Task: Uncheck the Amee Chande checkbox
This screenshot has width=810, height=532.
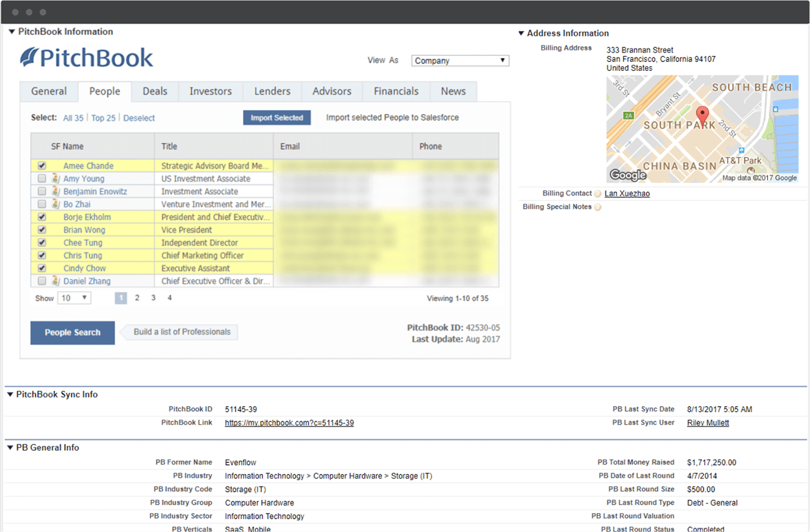Action: [x=42, y=166]
